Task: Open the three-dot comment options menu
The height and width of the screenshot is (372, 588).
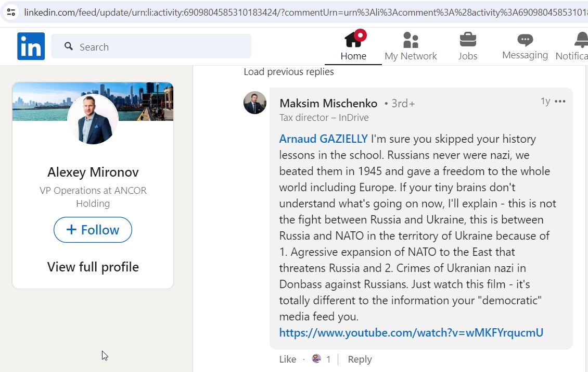Action: pos(560,102)
